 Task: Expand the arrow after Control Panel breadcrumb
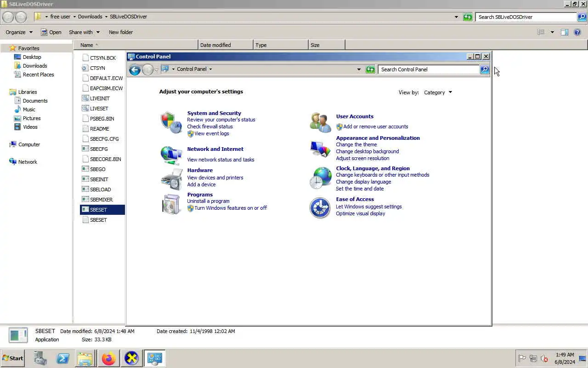click(210, 69)
